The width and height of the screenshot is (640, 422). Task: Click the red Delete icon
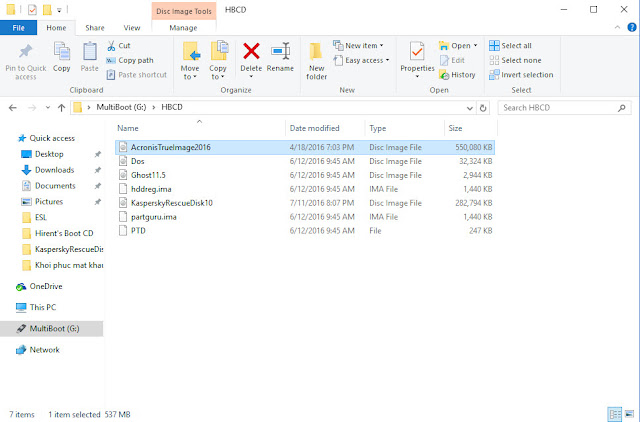(x=251, y=51)
